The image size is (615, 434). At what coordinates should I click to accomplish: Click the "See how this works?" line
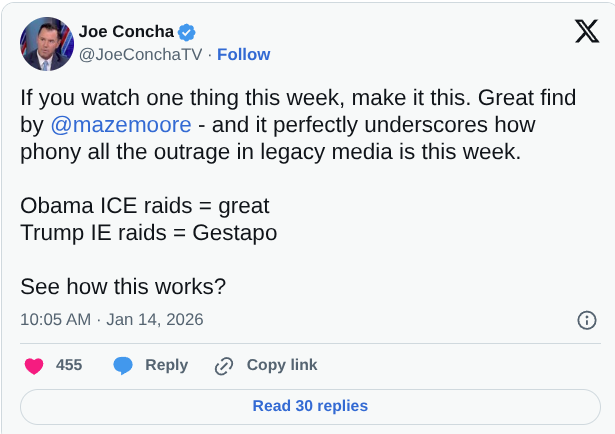(x=123, y=286)
